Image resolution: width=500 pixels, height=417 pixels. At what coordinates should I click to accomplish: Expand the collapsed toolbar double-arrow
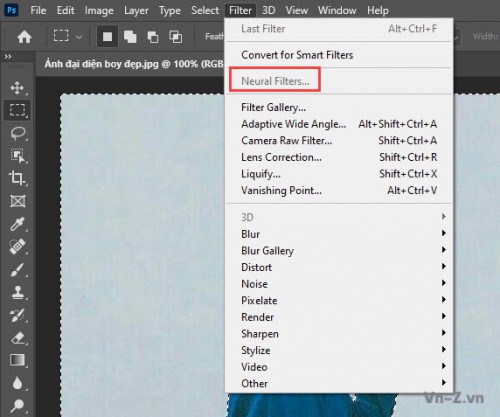point(8,57)
